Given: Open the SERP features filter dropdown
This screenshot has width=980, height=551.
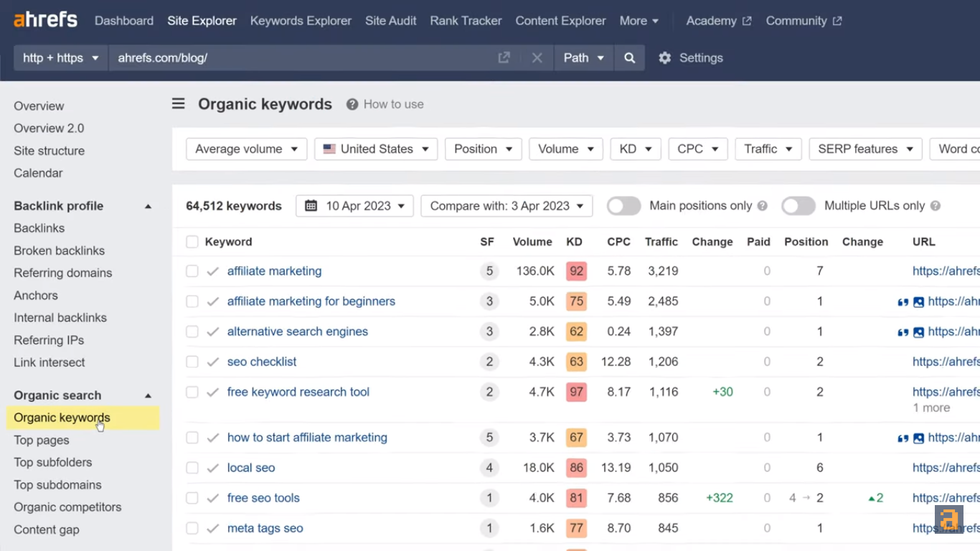Looking at the screenshot, I should tap(865, 149).
